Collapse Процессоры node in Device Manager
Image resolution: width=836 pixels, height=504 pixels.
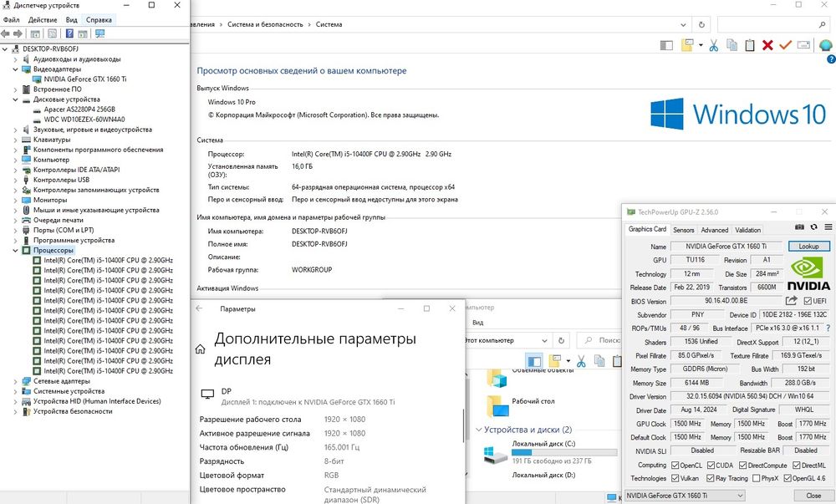coord(15,251)
